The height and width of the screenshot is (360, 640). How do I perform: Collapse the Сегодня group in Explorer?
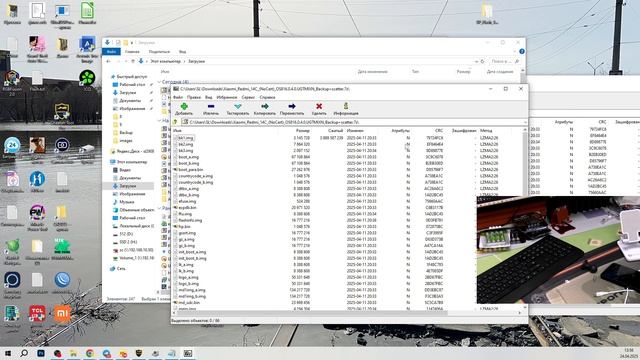point(159,82)
